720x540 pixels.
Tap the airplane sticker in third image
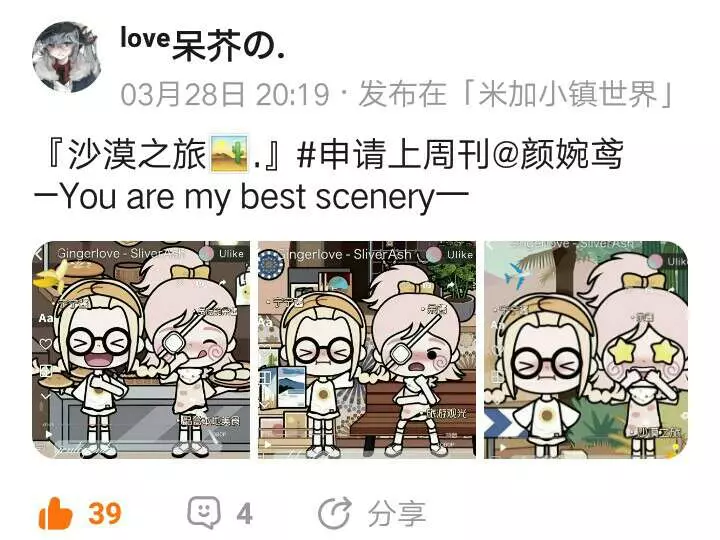click(x=517, y=276)
